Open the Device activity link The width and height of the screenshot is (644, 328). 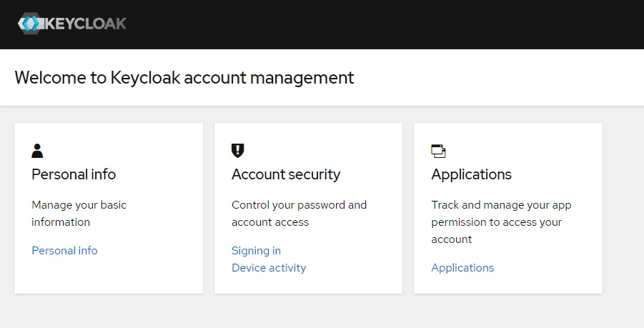coord(269,268)
